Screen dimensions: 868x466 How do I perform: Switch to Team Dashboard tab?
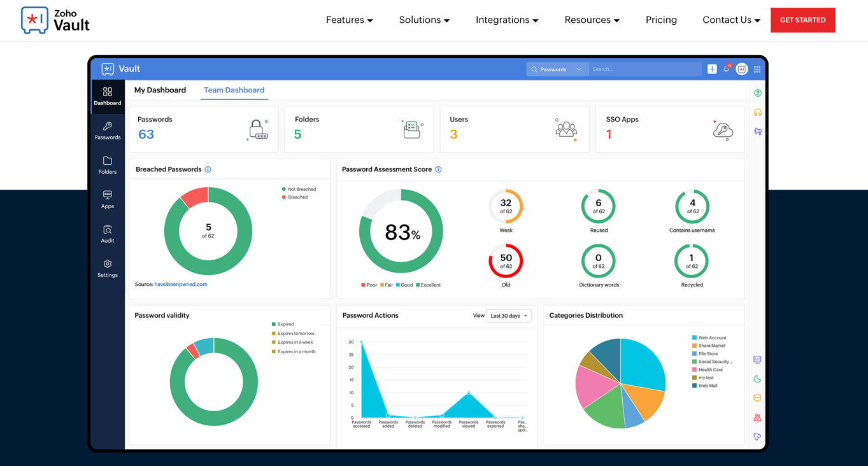[234, 90]
